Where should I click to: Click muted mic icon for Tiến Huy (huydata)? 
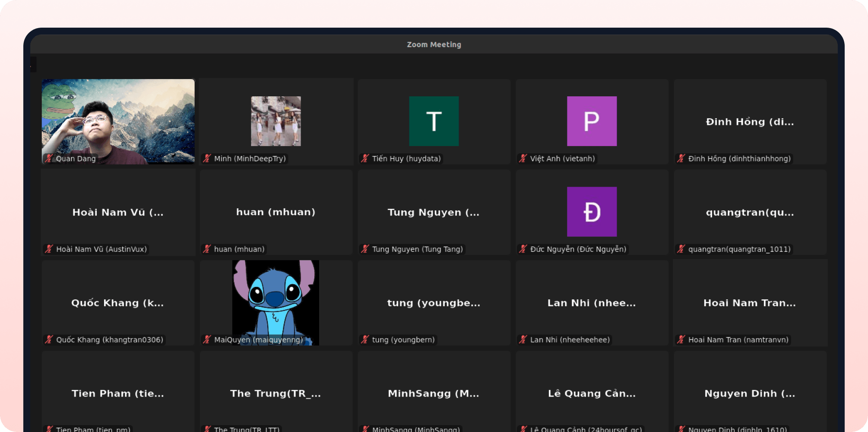[365, 159]
